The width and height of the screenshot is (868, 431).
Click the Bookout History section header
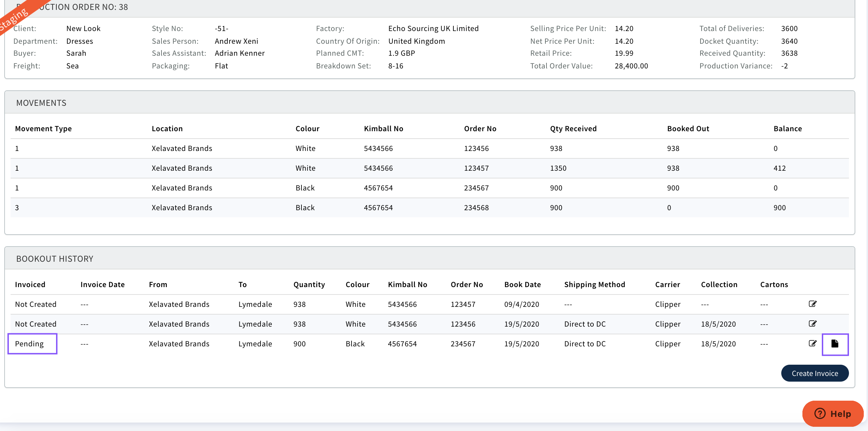point(55,259)
